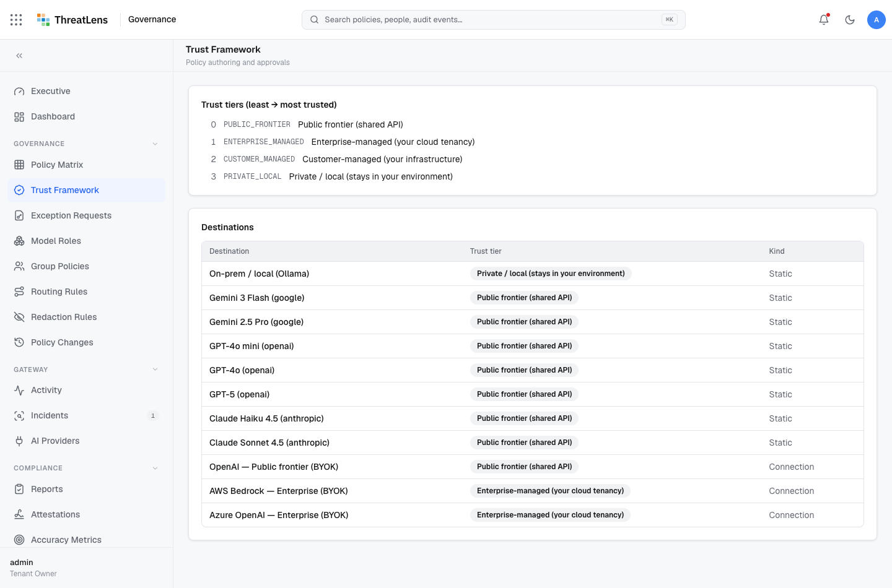The width and height of the screenshot is (892, 588).
Task: Click the ⌘K shortcut badge
Action: click(x=669, y=20)
